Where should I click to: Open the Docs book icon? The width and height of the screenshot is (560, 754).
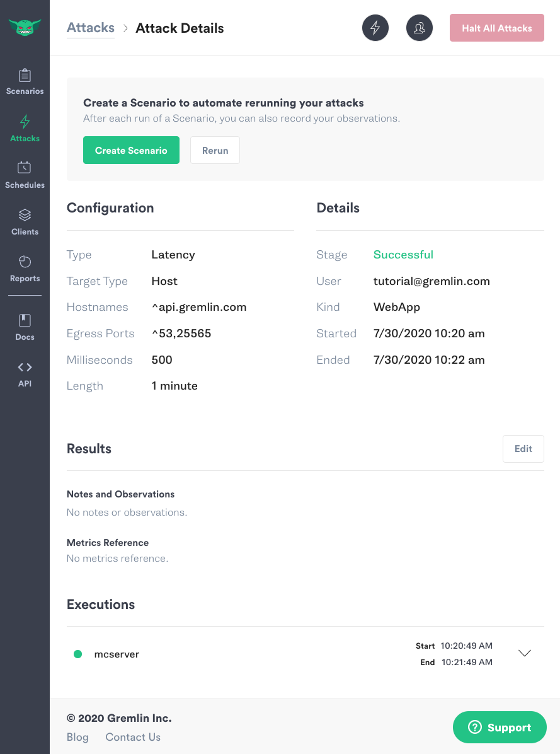pyautogui.click(x=25, y=320)
